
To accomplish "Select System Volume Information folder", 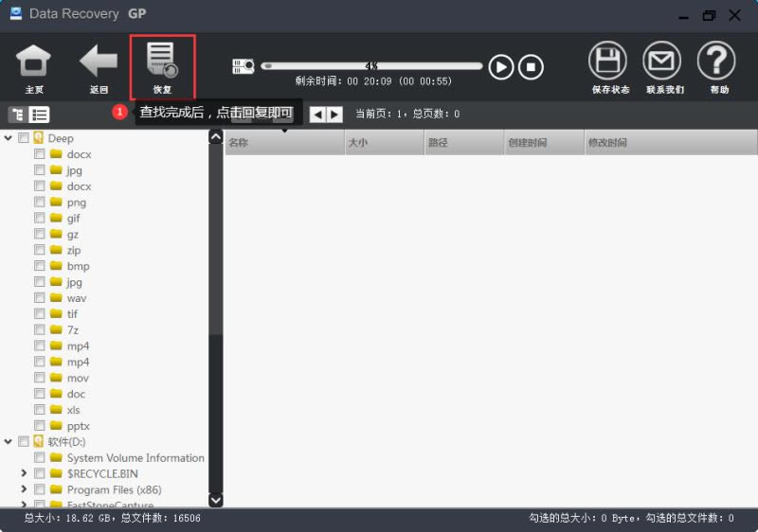I will click(135, 457).
